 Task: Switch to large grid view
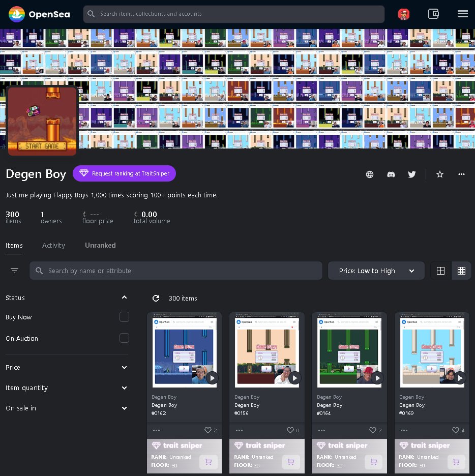click(440, 271)
